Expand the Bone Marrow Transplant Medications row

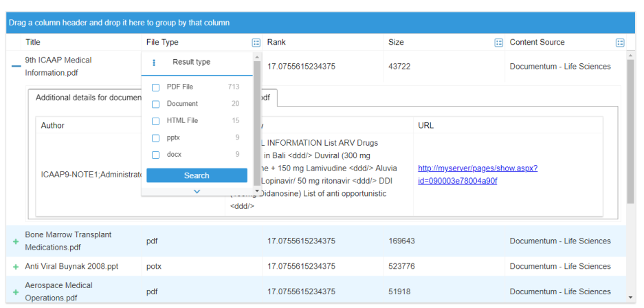click(x=15, y=241)
